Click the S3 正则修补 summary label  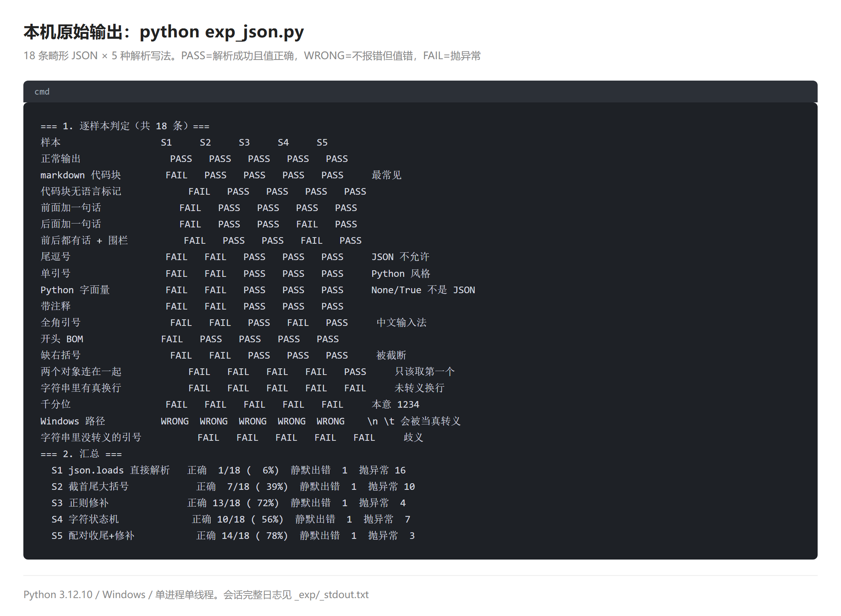pyautogui.click(x=80, y=503)
